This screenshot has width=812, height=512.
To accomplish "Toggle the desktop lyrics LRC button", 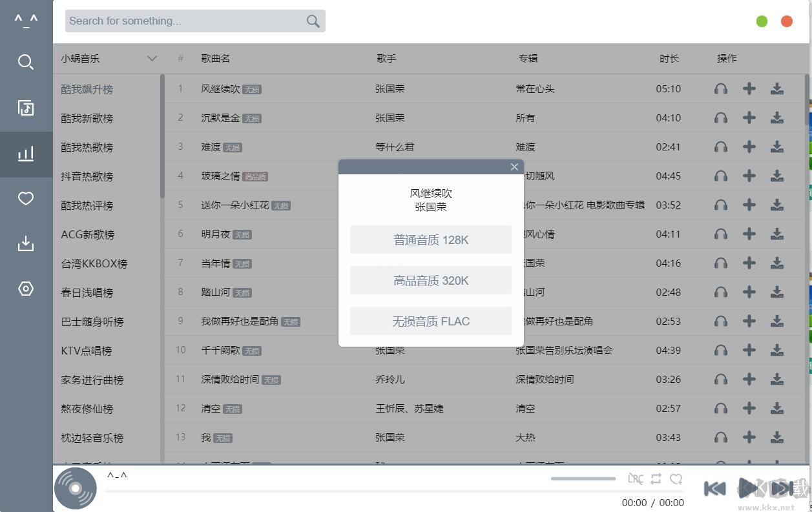I will (636, 478).
